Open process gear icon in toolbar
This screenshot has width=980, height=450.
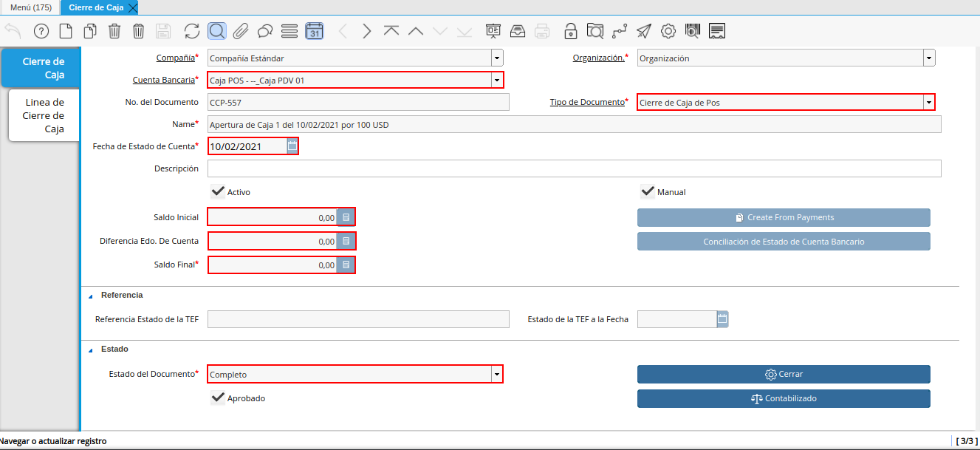668,31
